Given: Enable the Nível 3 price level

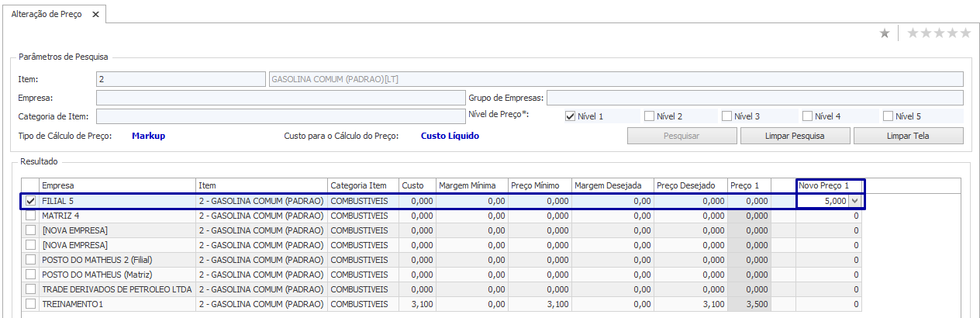Looking at the screenshot, I should click(x=727, y=116).
